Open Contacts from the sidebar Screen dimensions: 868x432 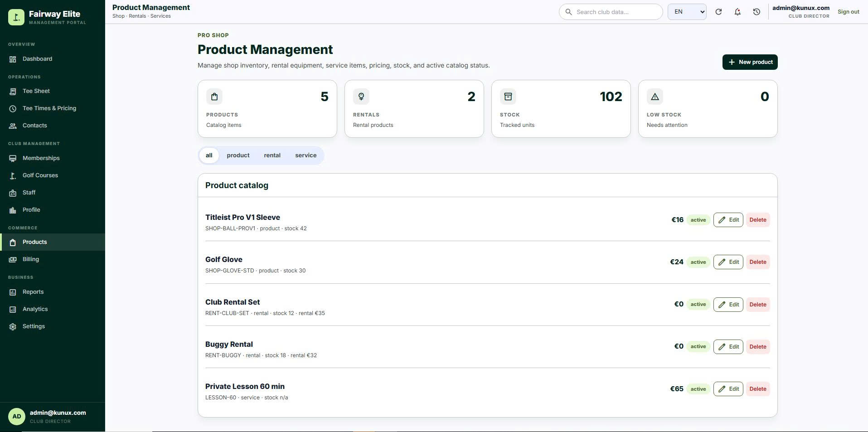[x=53, y=126]
